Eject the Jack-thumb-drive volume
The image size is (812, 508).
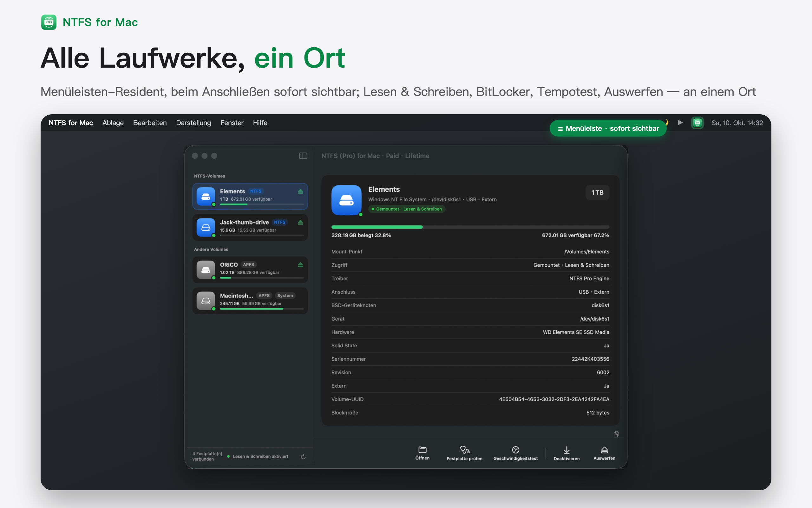[300, 222]
